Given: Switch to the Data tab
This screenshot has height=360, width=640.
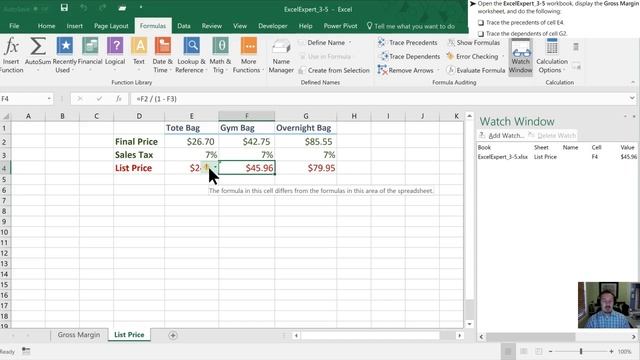Looking at the screenshot, I should (184, 26).
